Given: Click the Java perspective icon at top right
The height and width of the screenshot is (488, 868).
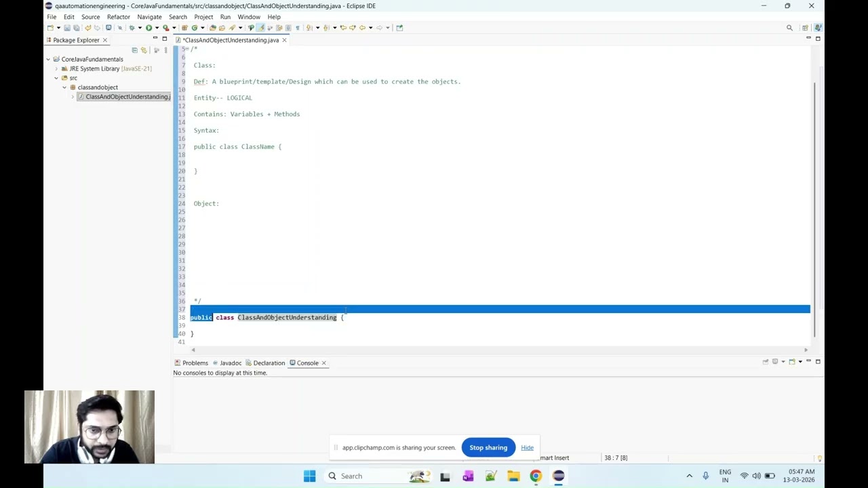Looking at the screenshot, I should [818, 28].
